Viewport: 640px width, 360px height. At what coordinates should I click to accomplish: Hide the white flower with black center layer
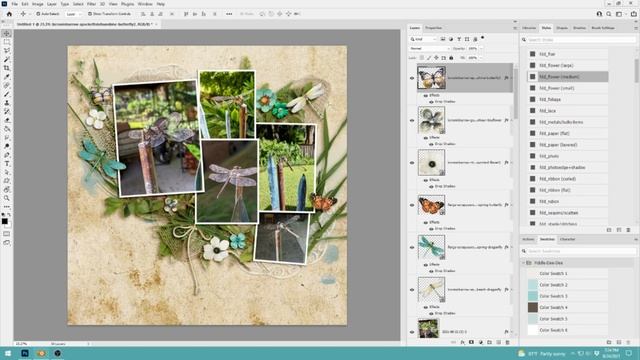(x=412, y=162)
